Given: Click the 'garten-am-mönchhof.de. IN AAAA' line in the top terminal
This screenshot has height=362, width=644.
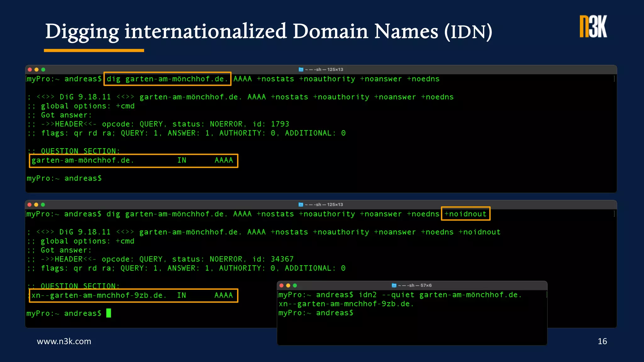Looking at the screenshot, I should tap(133, 161).
